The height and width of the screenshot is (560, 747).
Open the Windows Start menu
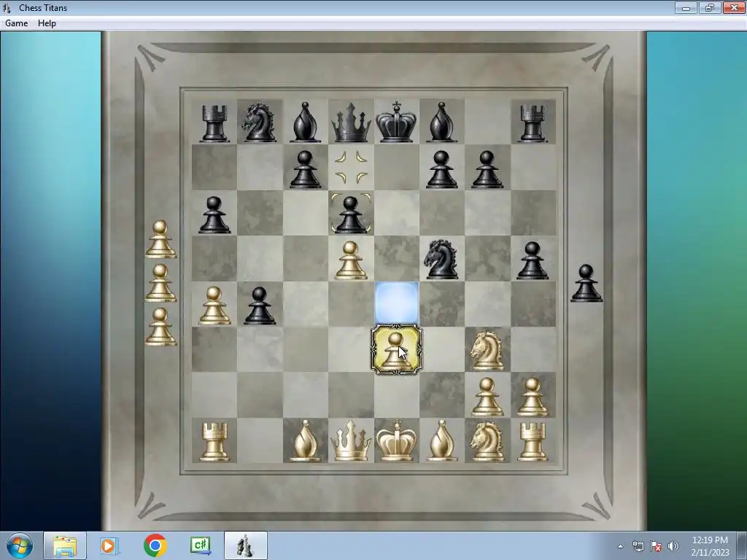20,545
